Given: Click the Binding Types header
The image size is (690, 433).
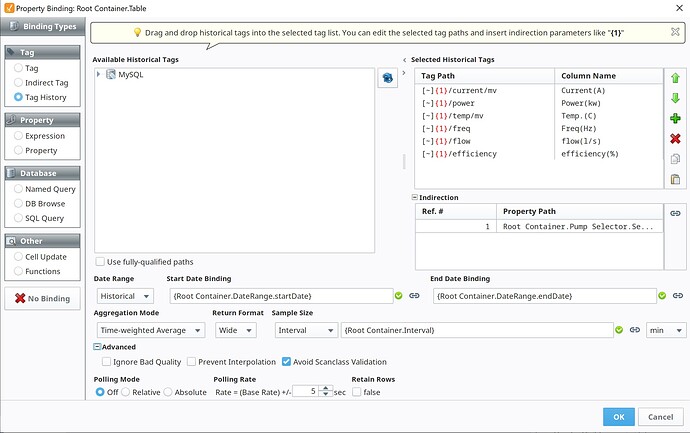Looking at the screenshot, I should pos(43,26).
